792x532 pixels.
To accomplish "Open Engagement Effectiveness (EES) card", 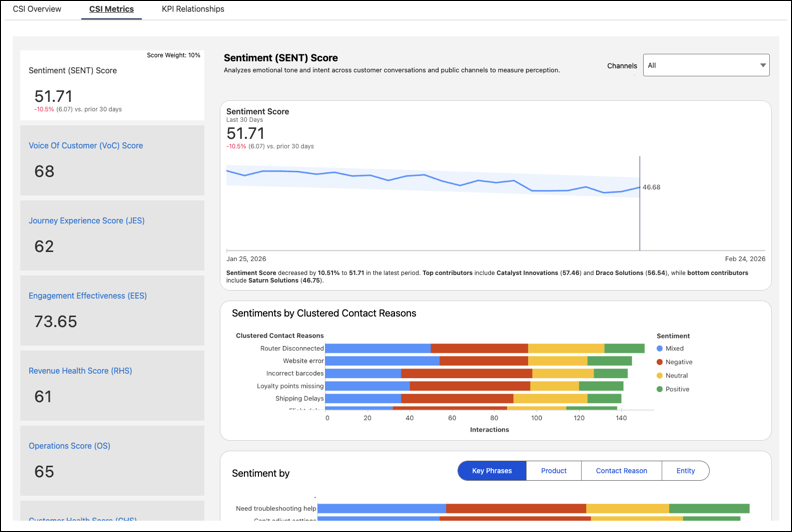I will click(x=112, y=310).
